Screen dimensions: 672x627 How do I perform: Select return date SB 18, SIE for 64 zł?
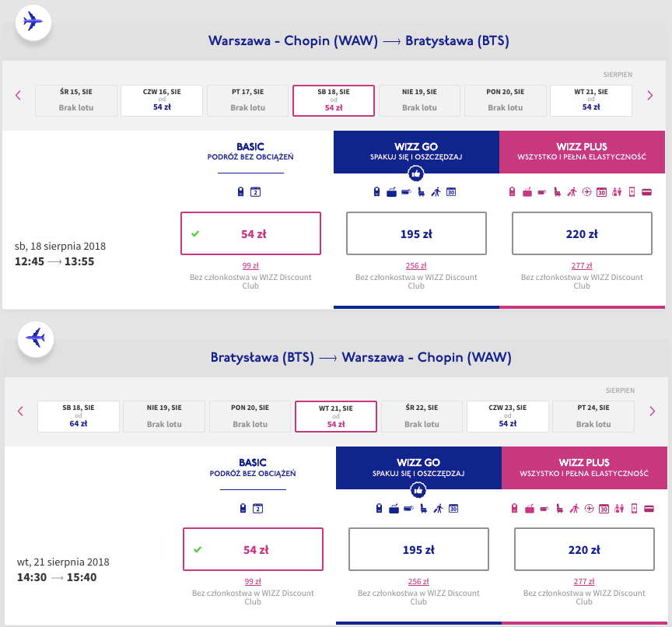79,416
